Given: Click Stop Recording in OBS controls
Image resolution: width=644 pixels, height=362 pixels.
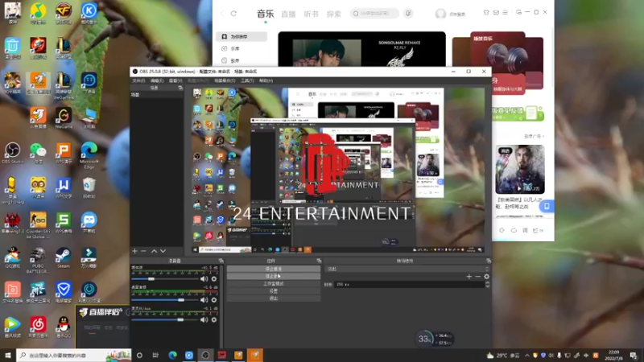Looking at the screenshot, I should coord(274,276).
